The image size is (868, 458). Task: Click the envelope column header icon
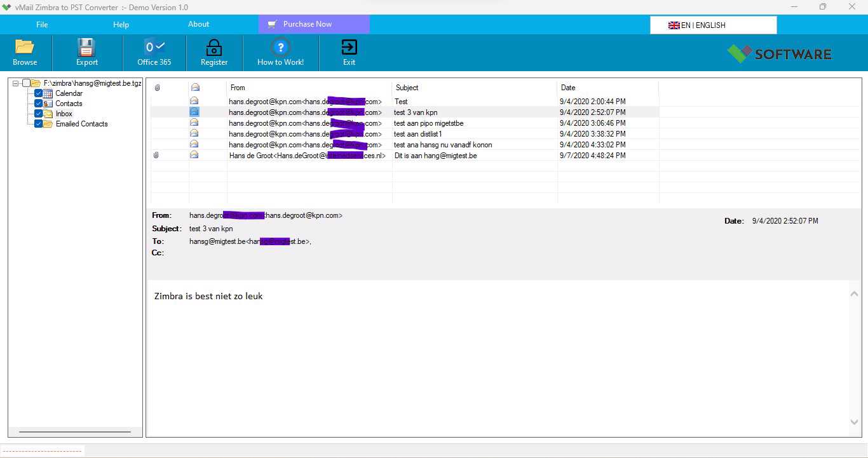click(195, 88)
